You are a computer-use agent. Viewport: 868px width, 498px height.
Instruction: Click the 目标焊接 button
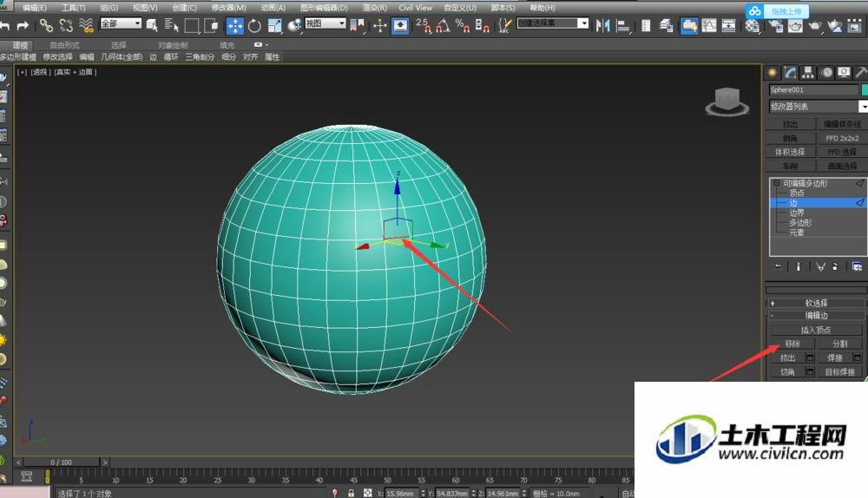tap(839, 372)
